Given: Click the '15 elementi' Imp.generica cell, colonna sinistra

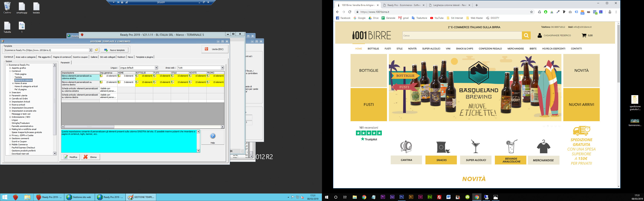Looking at the screenshot, I should [108, 77].
